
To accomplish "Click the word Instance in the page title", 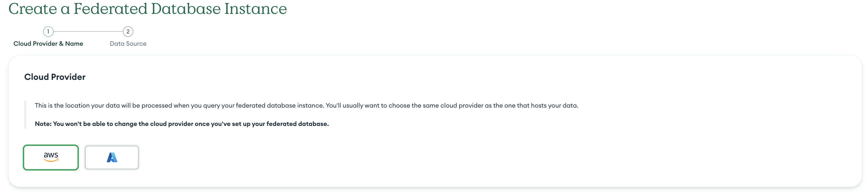I will pos(256,9).
